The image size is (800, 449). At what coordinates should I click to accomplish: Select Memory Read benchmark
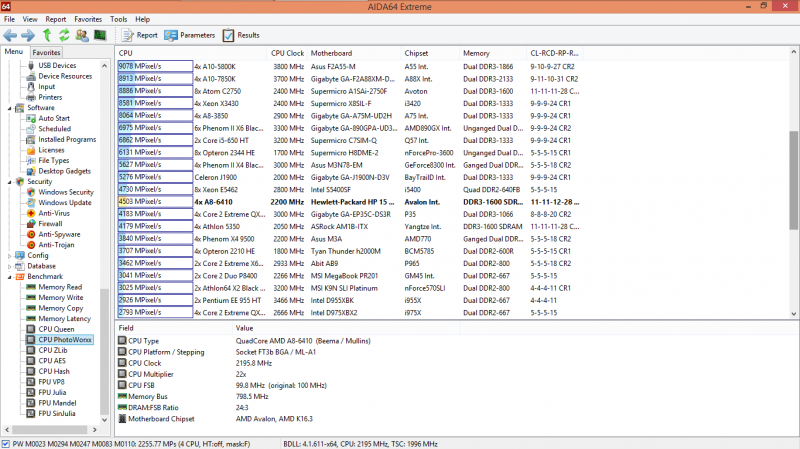point(60,287)
